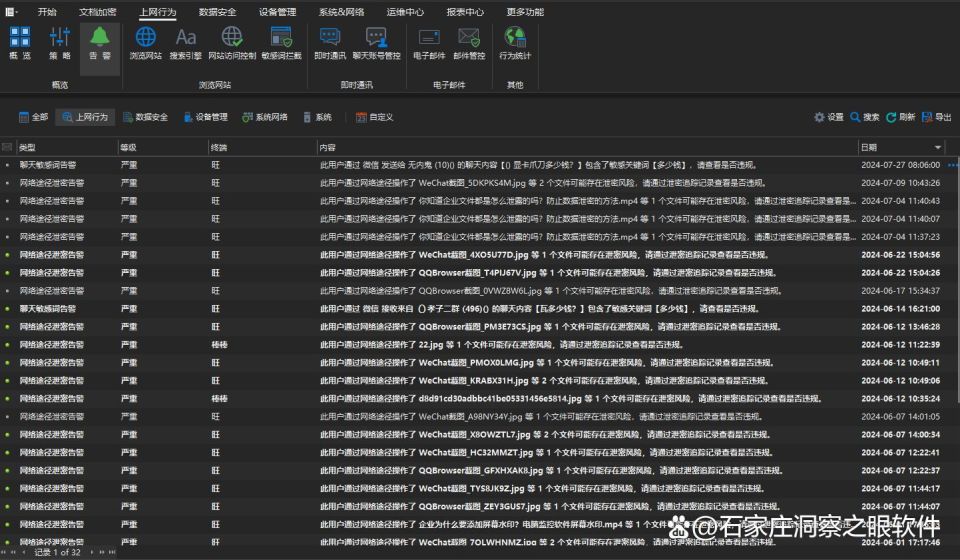The height and width of the screenshot is (560, 960).
Task: Open the 自定义 custom date filter
Action: (374, 117)
